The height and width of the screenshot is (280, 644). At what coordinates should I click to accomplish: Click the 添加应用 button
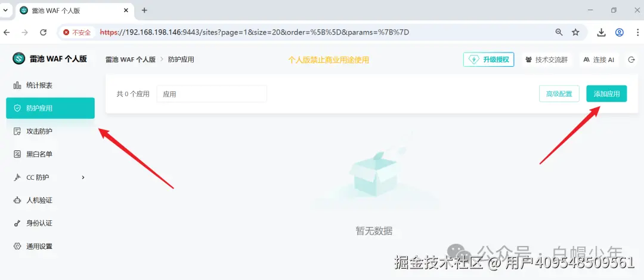click(x=606, y=94)
